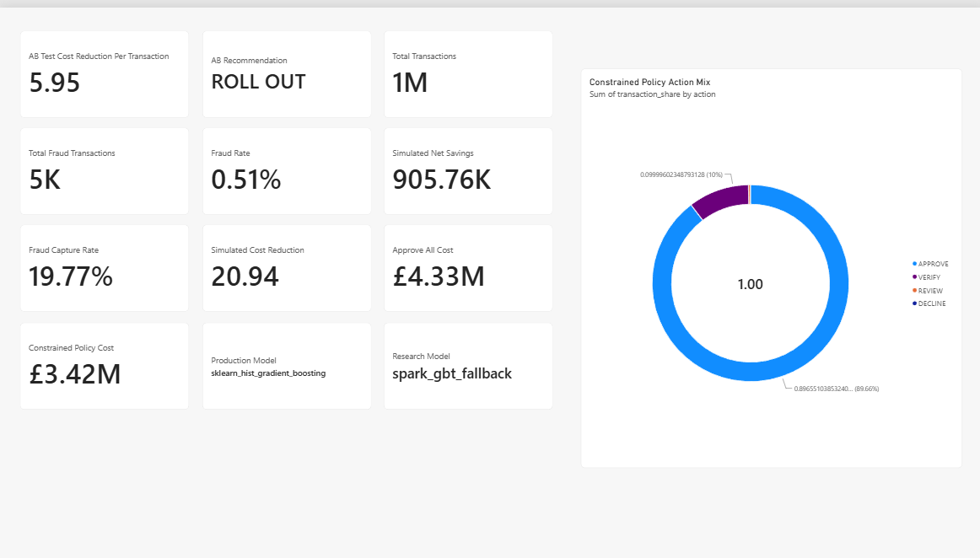Select the Total Transactions card label
The height and width of the screenshot is (558, 980).
tap(423, 56)
